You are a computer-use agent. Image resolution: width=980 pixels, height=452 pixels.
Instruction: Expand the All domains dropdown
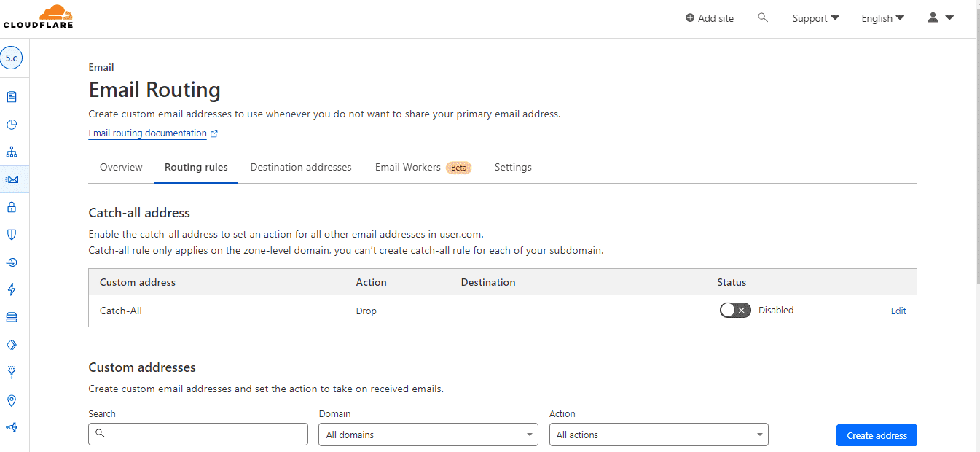(x=428, y=435)
